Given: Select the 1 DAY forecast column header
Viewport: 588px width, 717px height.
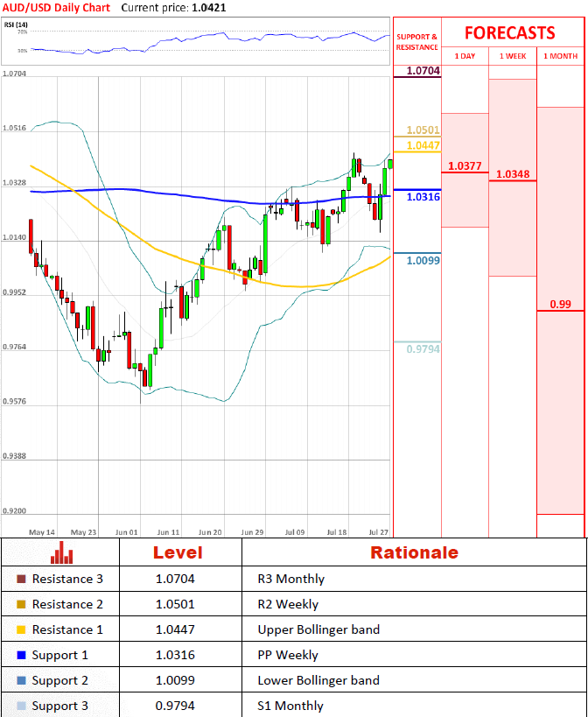Looking at the screenshot, I should point(465,56).
